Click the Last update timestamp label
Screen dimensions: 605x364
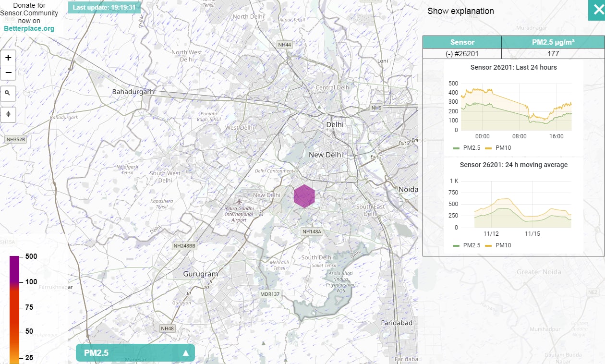(x=104, y=7)
